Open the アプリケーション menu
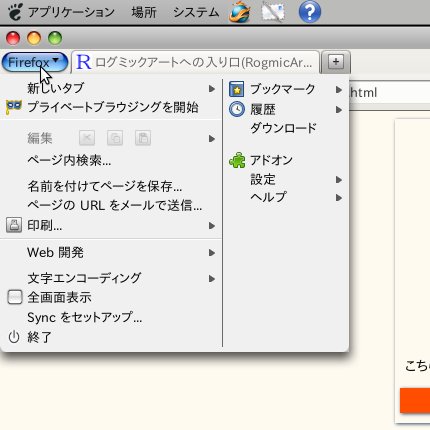 [x=71, y=12]
